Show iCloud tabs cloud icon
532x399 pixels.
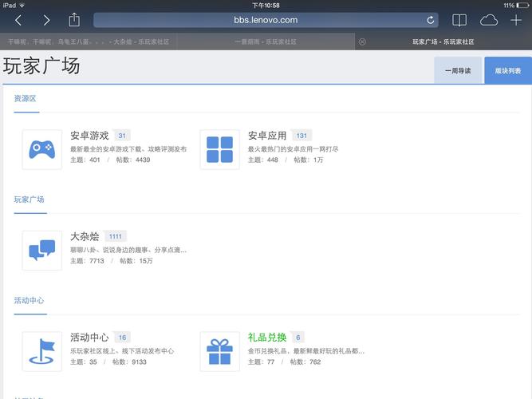click(488, 20)
